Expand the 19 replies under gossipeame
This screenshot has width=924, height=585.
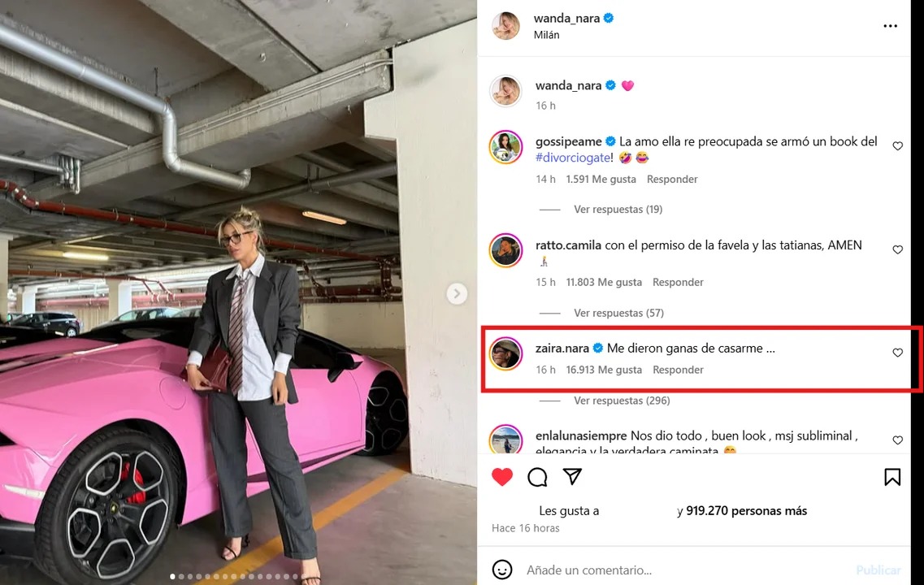(618, 210)
